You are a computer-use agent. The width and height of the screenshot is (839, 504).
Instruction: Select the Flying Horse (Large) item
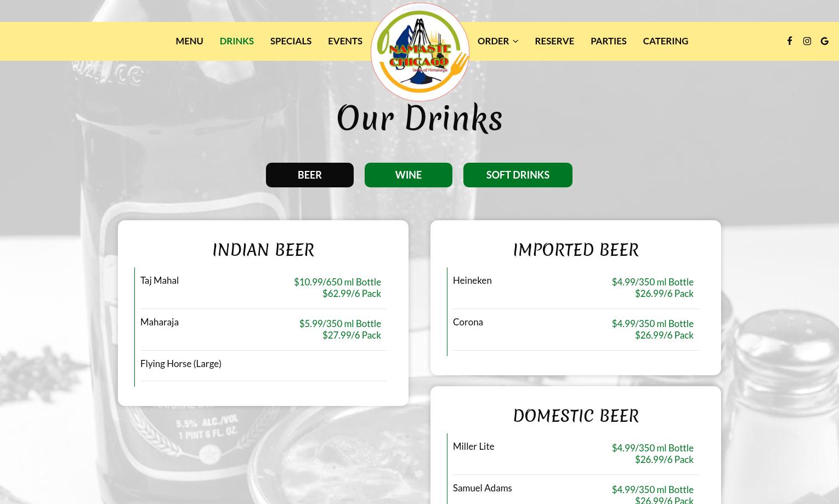pyautogui.click(x=181, y=364)
